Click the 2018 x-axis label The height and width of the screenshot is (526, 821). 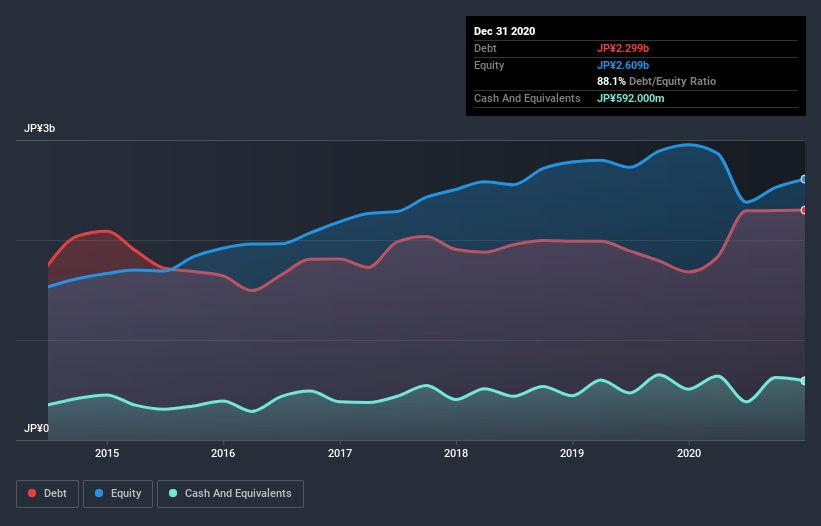click(456, 453)
